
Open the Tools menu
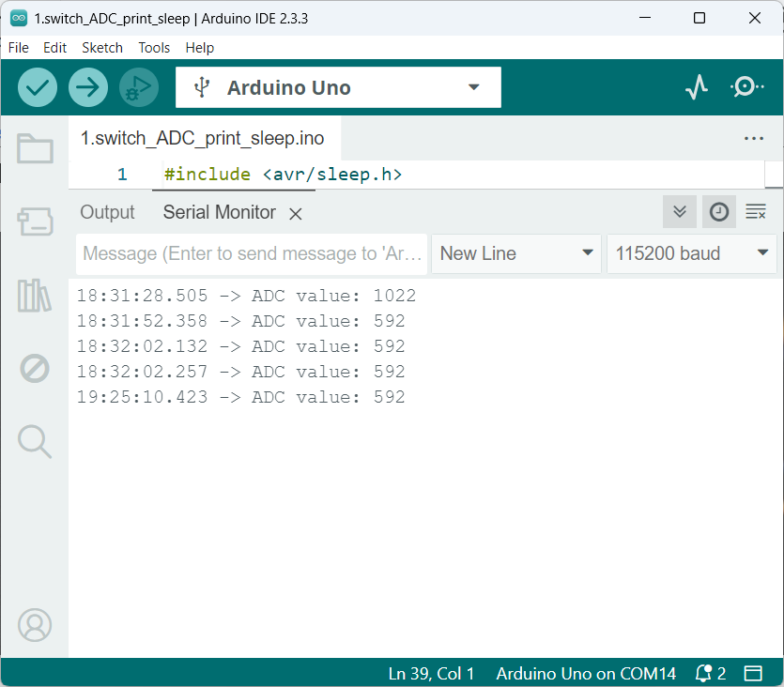[154, 48]
